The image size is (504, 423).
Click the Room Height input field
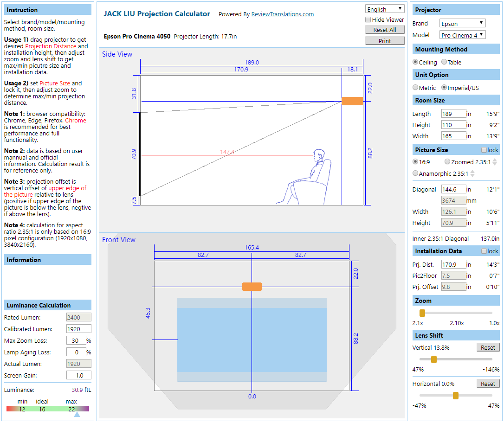click(x=453, y=125)
